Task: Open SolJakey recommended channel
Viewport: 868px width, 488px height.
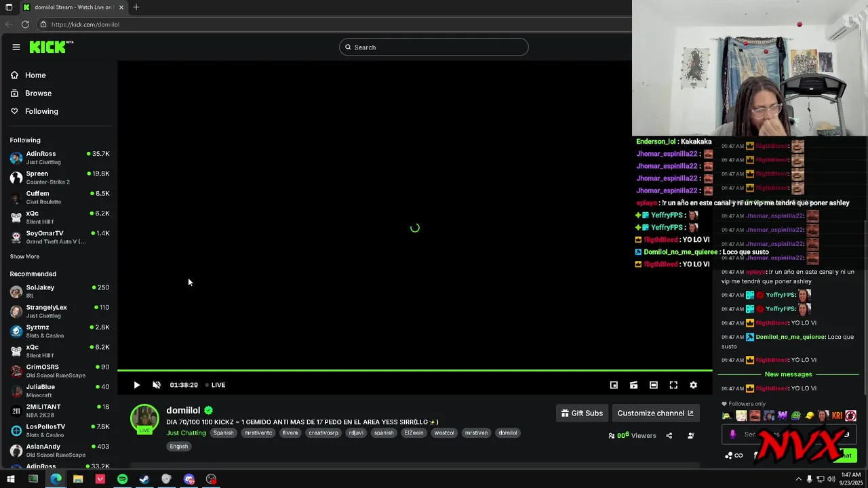Action: click(x=59, y=291)
